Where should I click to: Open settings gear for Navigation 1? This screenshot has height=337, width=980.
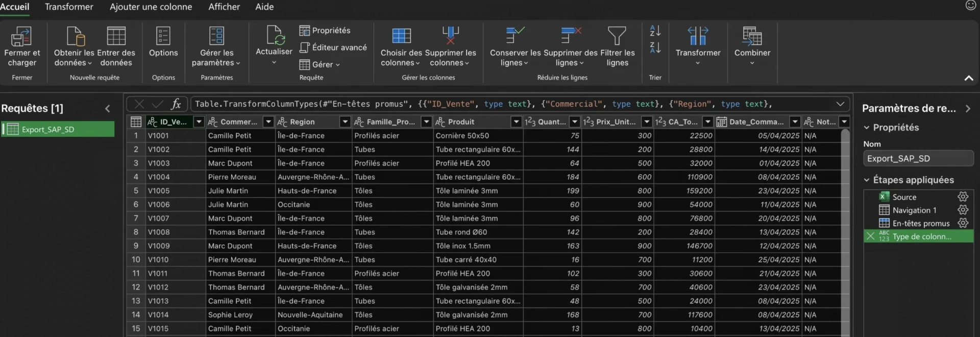coord(963,210)
